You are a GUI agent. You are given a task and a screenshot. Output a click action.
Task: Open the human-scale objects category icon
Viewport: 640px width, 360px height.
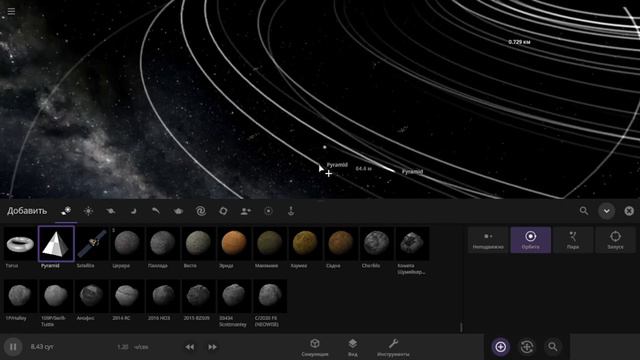point(246,211)
